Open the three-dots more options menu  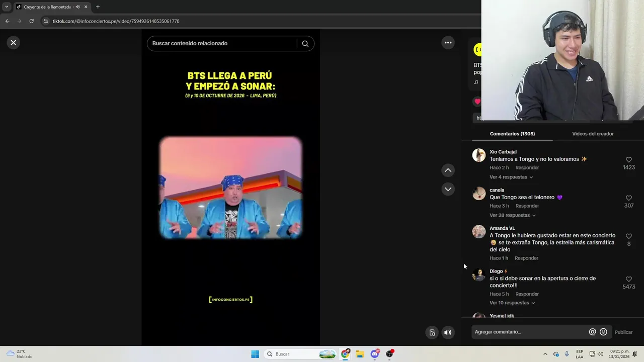click(x=448, y=43)
